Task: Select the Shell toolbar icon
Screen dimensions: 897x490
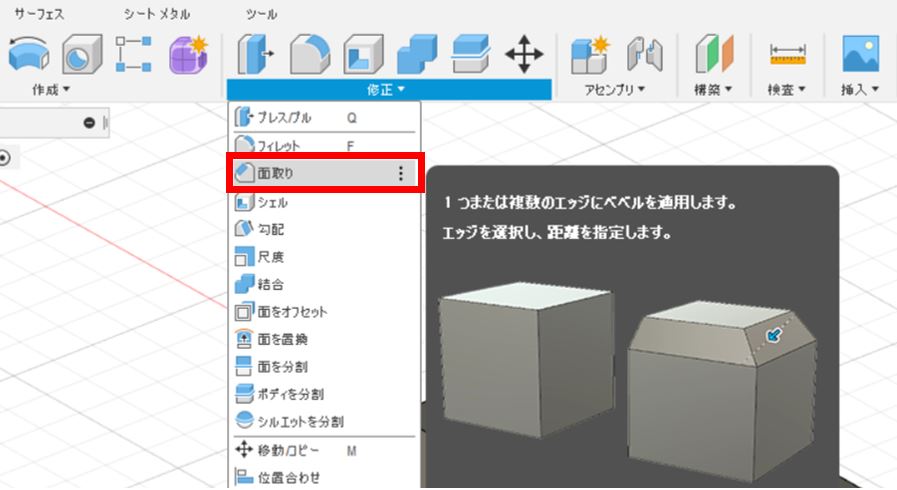Action: [x=363, y=54]
